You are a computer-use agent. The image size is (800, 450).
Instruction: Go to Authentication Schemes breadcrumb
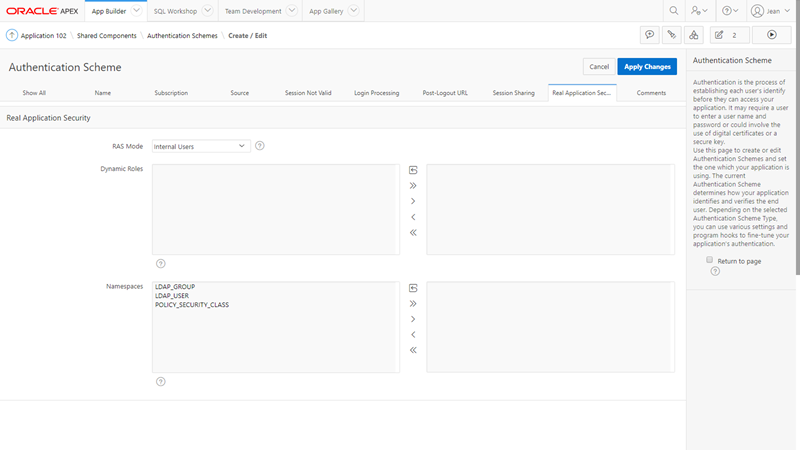pyautogui.click(x=182, y=36)
